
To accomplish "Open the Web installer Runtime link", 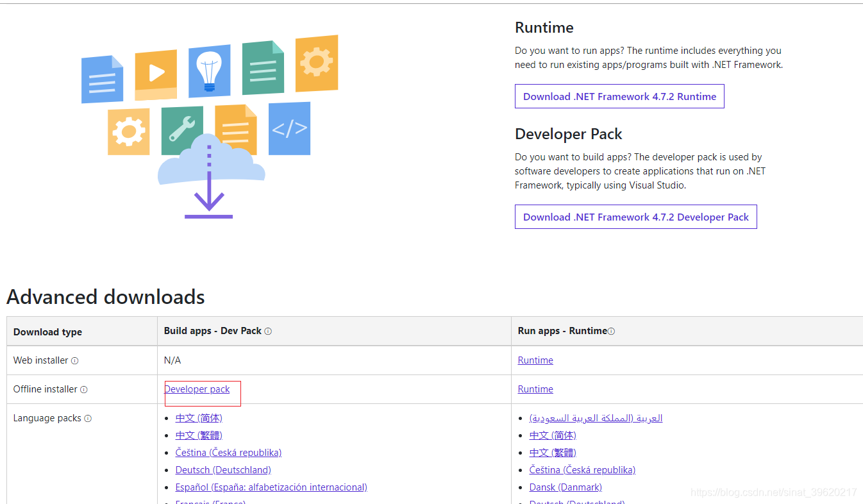I will pos(535,360).
